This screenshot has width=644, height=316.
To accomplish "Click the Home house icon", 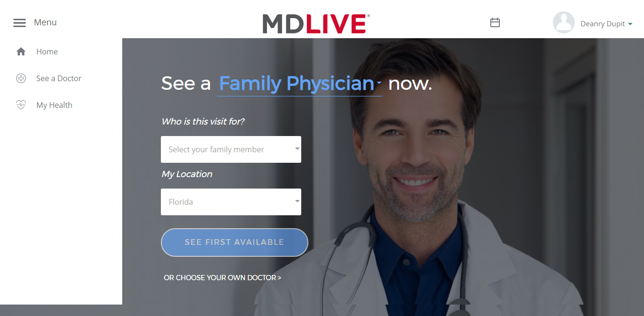I will (x=21, y=52).
